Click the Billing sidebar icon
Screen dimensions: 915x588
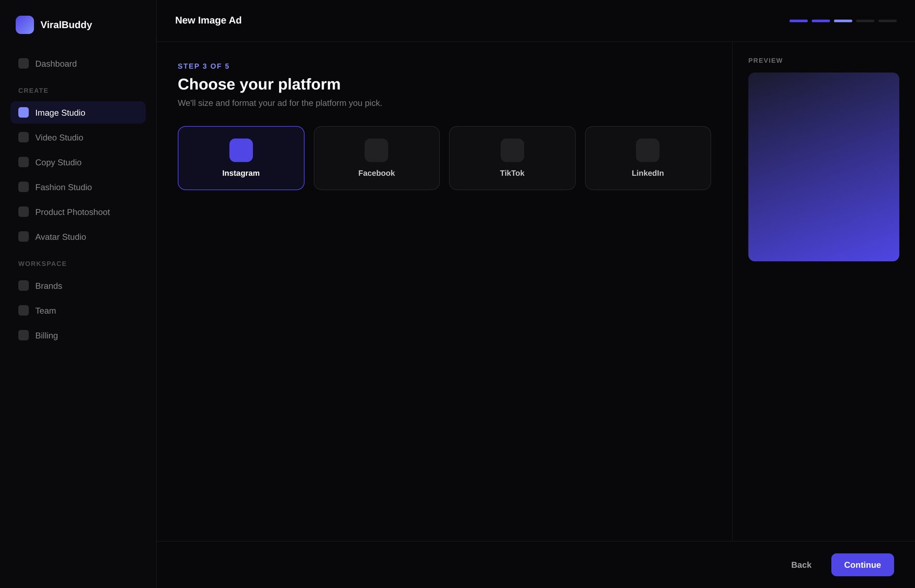click(x=23, y=335)
